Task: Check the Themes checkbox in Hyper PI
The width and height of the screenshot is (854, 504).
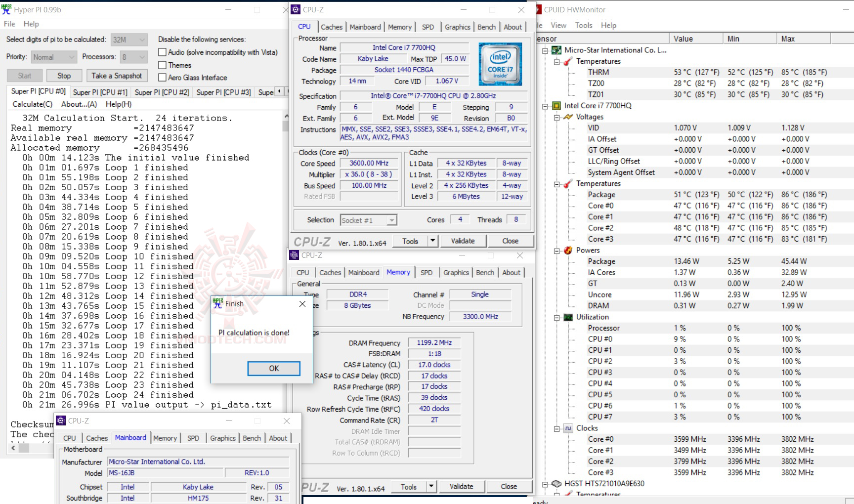Action: (x=162, y=65)
